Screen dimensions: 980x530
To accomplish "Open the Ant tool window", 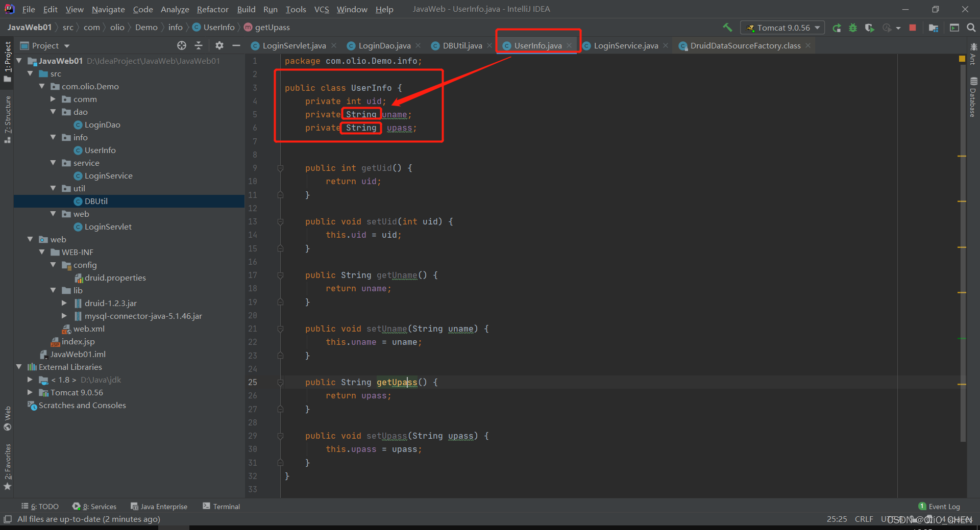I will 973,54.
